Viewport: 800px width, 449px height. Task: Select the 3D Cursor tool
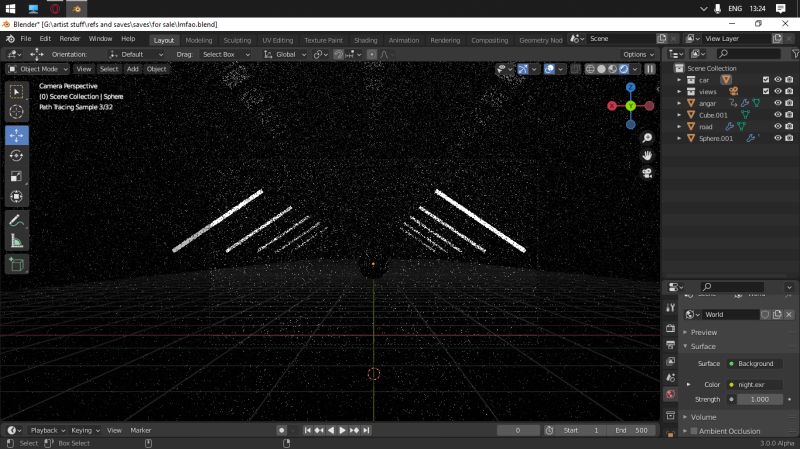coord(16,112)
